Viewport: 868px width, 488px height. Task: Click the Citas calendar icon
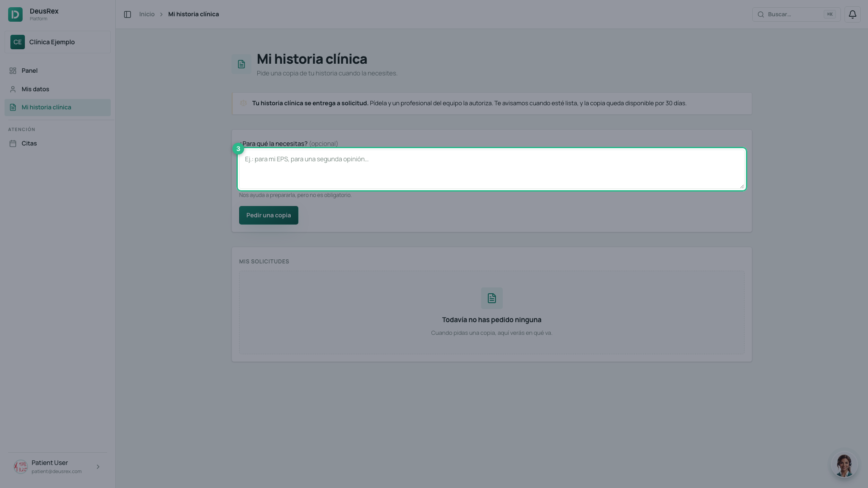click(x=13, y=144)
